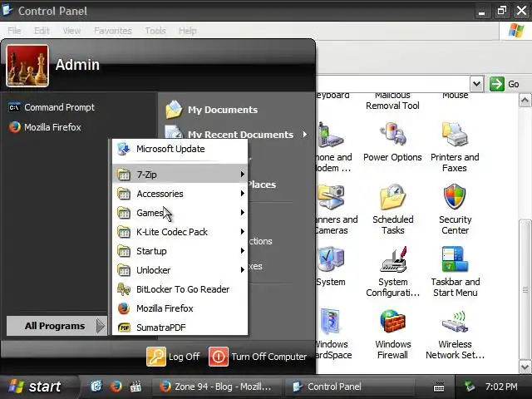Click the Log Off button
Screen dimensions: 532x399
[x=173, y=357]
